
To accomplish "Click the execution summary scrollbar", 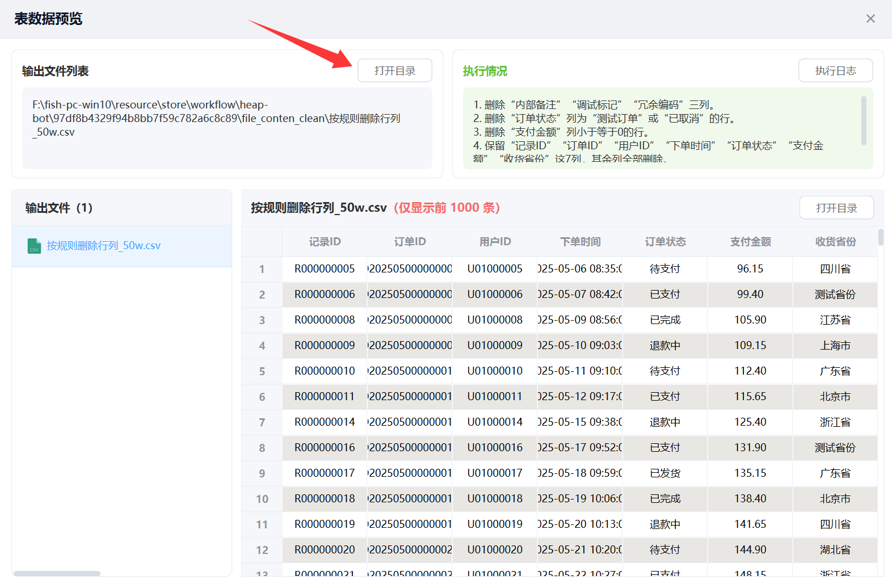I will pos(864,120).
